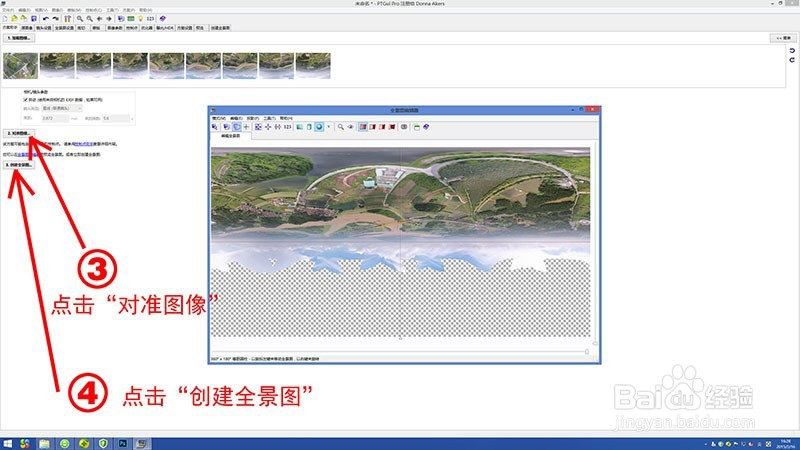
Task: Open first menu in main window menu bar
Action: (x=8, y=10)
